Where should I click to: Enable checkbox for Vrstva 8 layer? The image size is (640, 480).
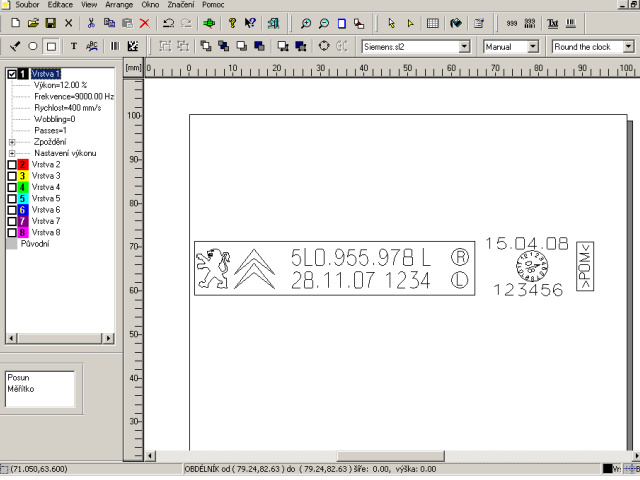12,233
